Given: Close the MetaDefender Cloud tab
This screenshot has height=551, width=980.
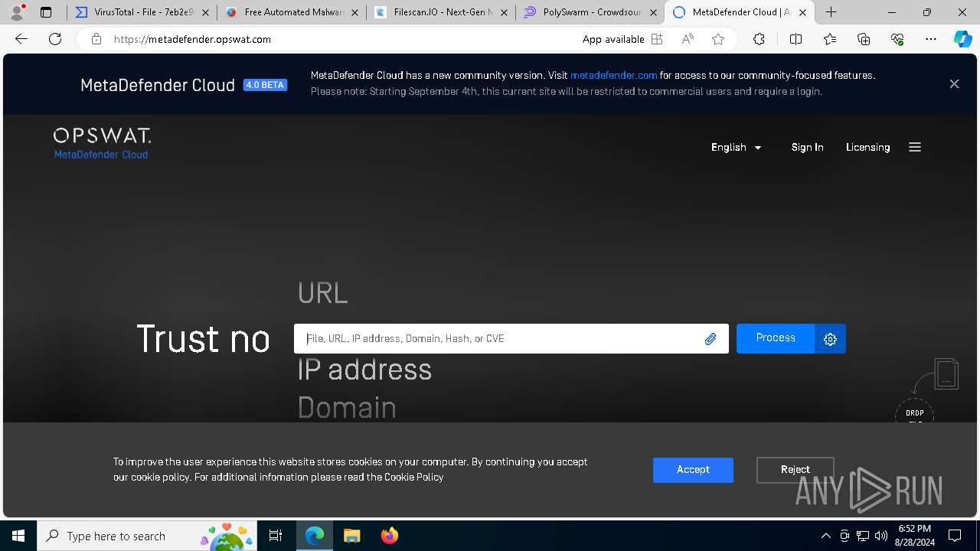Looking at the screenshot, I should pyautogui.click(x=802, y=13).
